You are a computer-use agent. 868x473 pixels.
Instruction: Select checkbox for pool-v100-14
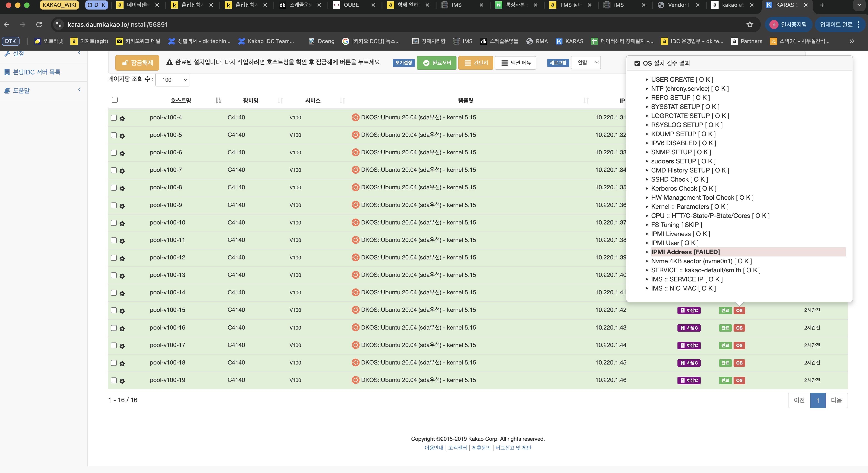(x=114, y=293)
